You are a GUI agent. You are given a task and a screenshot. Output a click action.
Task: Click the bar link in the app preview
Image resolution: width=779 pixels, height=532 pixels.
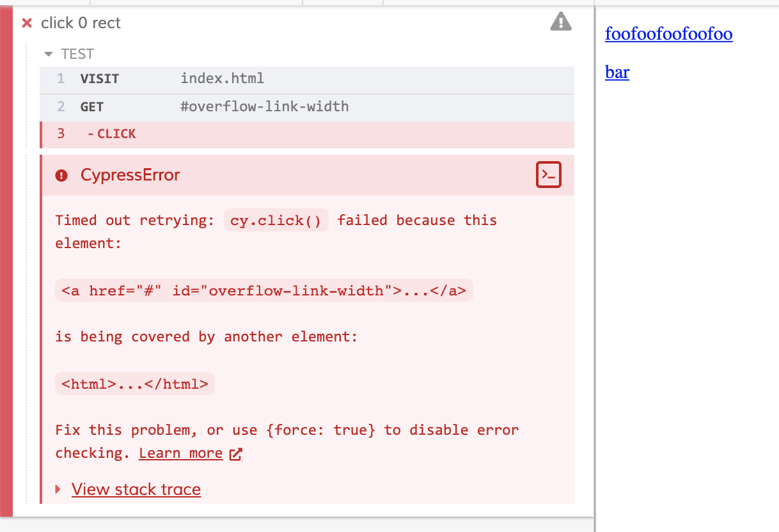click(616, 72)
